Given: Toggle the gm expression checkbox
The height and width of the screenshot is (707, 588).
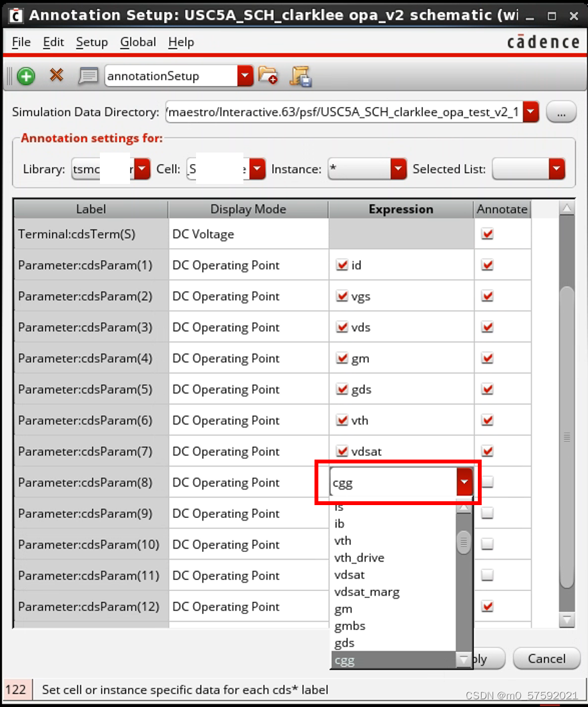Looking at the screenshot, I should pyautogui.click(x=341, y=358).
